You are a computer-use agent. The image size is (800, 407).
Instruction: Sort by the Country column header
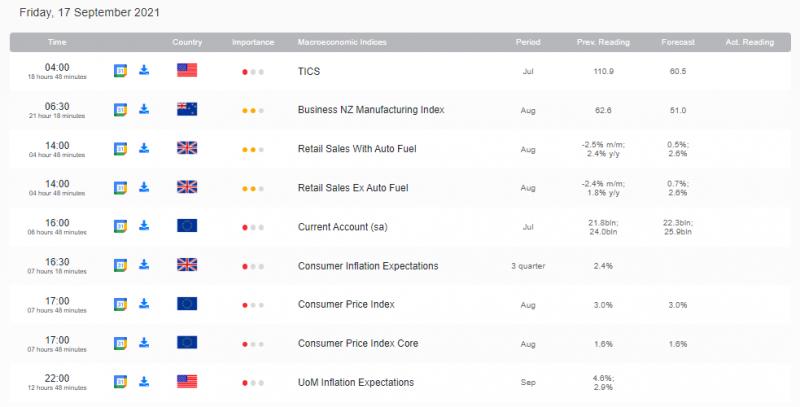187,42
